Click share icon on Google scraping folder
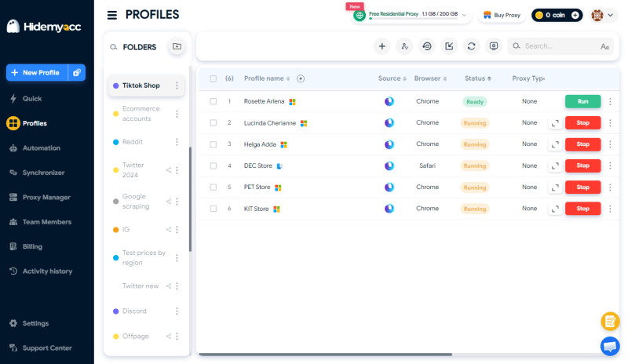Image resolution: width=628 pixels, height=364 pixels. pyautogui.click(x=169, y=202)
